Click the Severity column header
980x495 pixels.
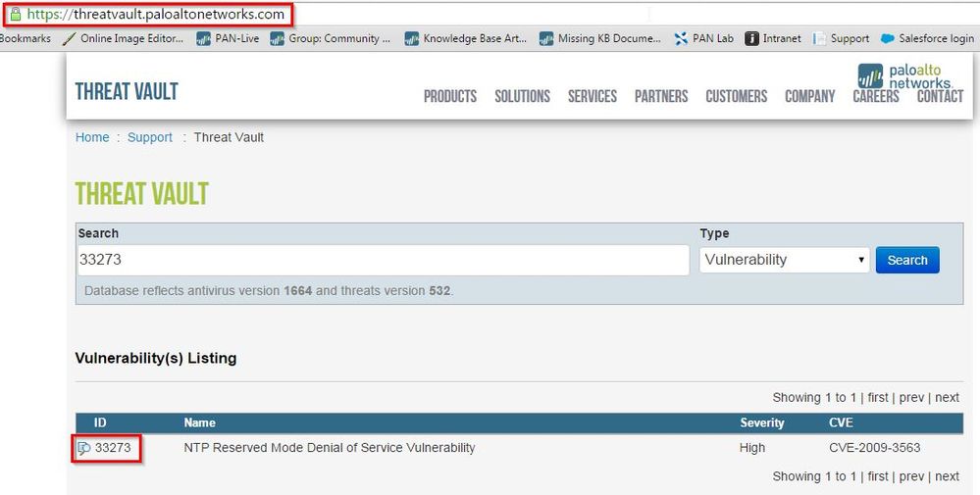[x=762, y=422]
